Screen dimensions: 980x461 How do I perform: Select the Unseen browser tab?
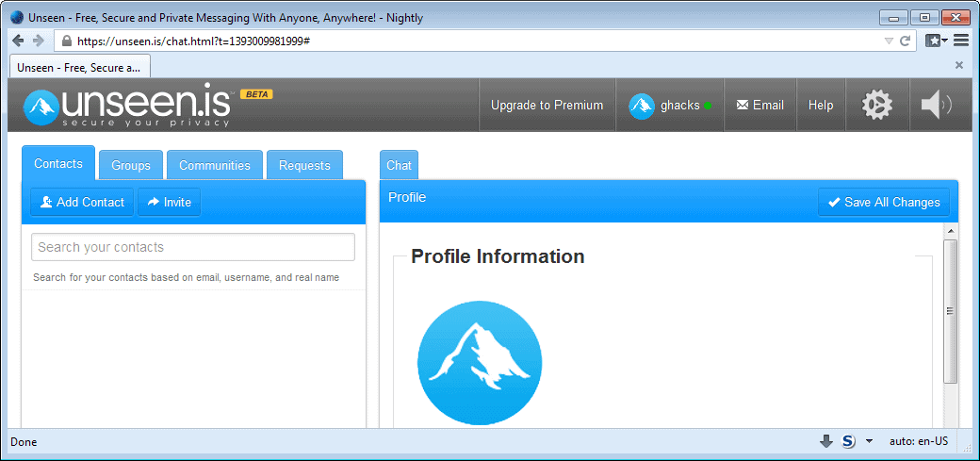(79, 67)
